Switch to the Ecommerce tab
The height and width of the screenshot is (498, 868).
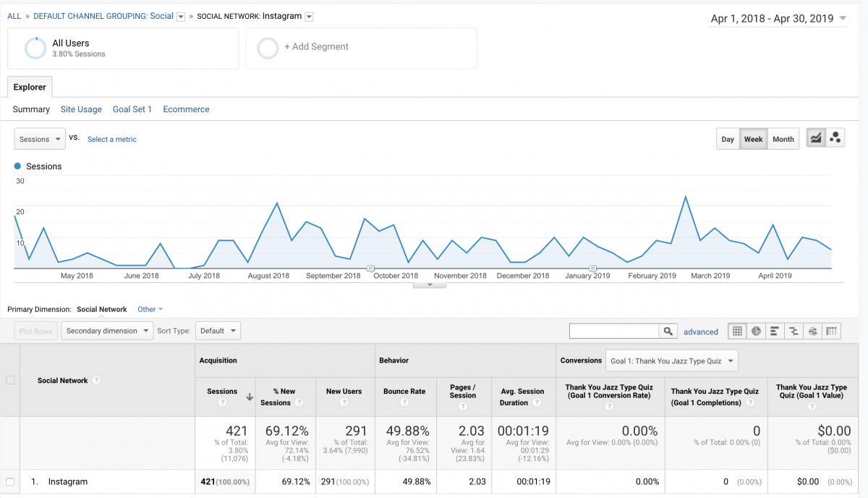point(186,109)
